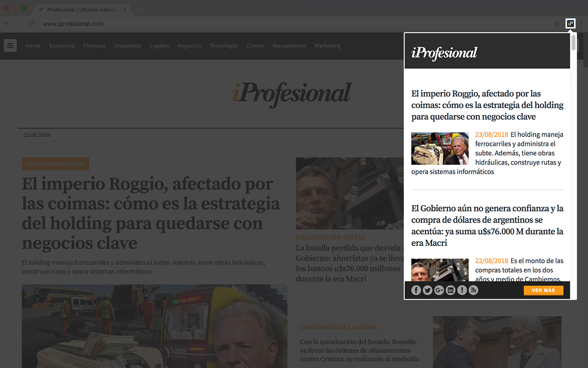Open the Impuestos section
Screen dimensions: 588x368
coord(128,46)
